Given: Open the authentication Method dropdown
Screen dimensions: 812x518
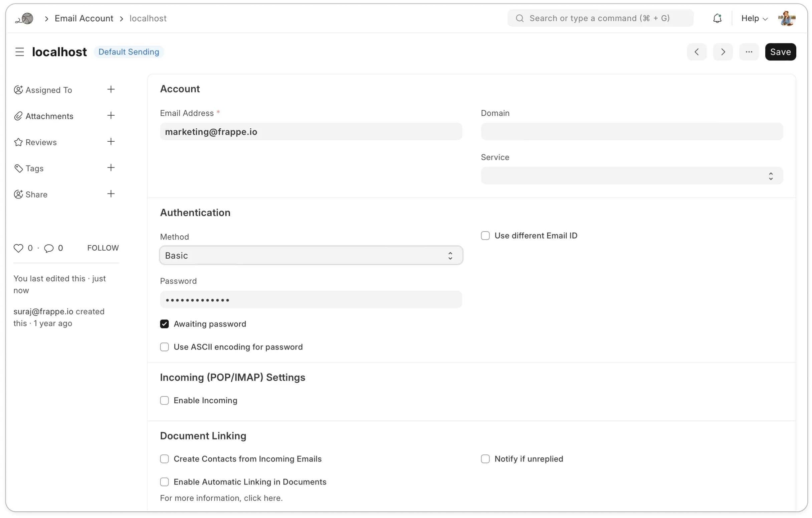Looking at the screenshot, I should pos(311,255).
